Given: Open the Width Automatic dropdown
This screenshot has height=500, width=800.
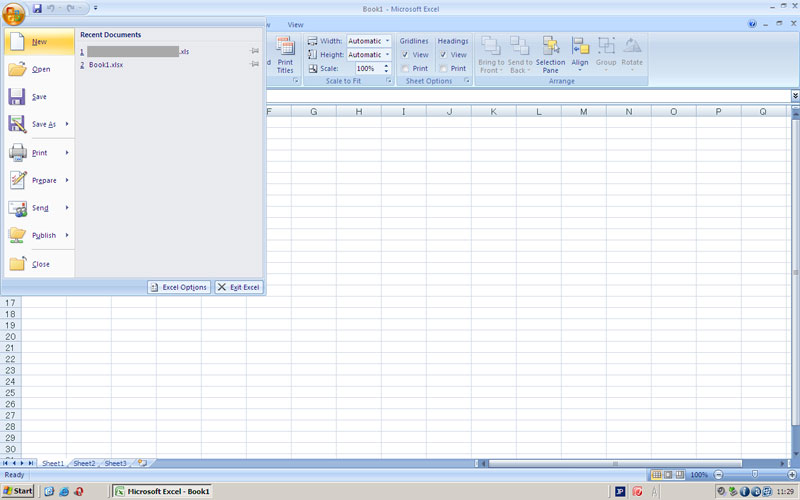Looking at the screenshot, I should click(x=387, y=41).
